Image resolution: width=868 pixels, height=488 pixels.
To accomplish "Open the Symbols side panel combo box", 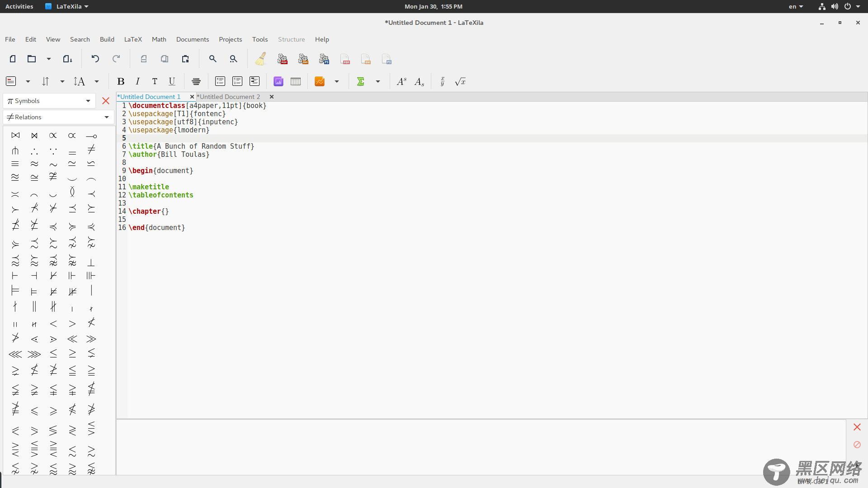I will click(50, 101).
